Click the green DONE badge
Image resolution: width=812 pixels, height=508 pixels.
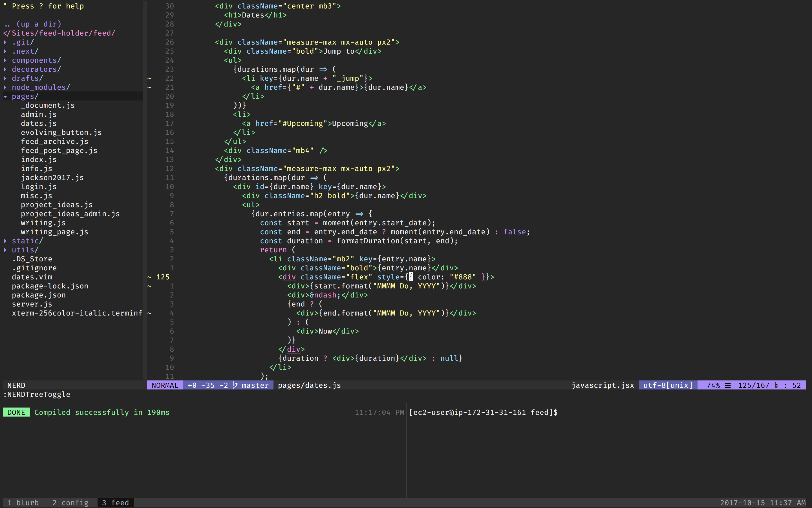pyautogui.click(x=16, y=413)
